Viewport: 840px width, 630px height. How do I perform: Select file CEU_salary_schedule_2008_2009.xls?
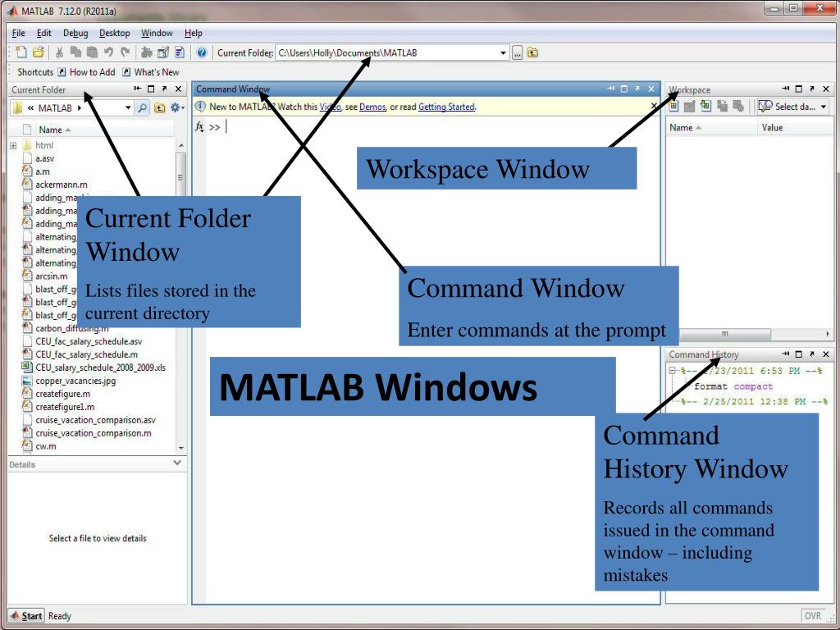101,367
